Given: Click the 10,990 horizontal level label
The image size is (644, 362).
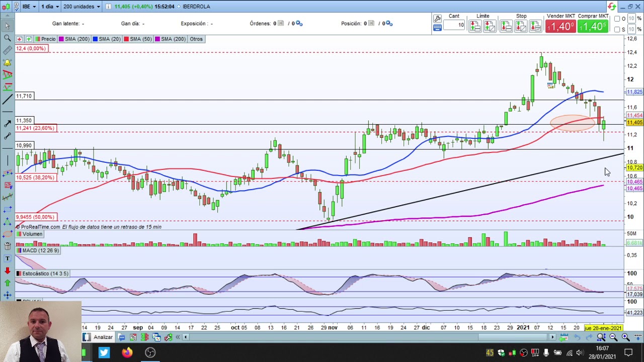Looking at the screenshot, I should point(24,145).
